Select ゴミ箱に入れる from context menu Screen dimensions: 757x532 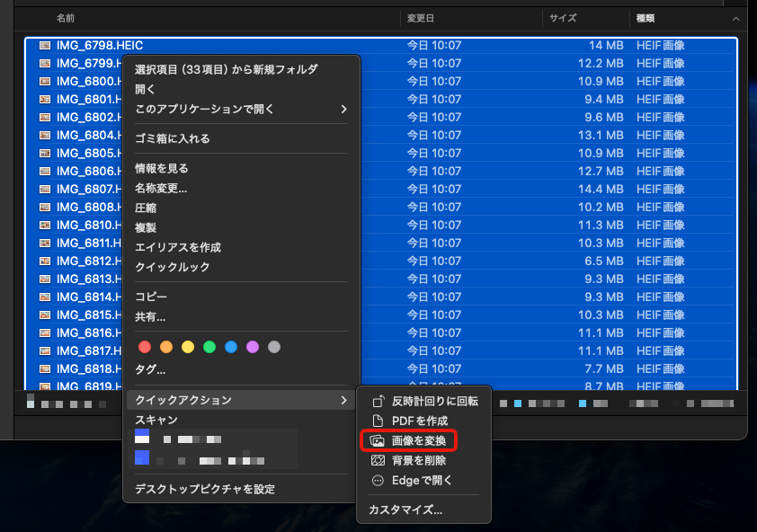pos(173,138)
